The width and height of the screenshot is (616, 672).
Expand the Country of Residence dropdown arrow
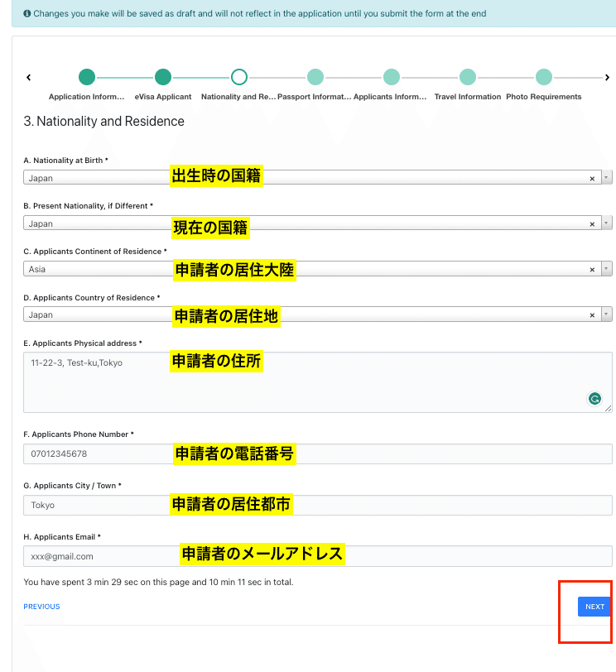click(x=607, y=314)
